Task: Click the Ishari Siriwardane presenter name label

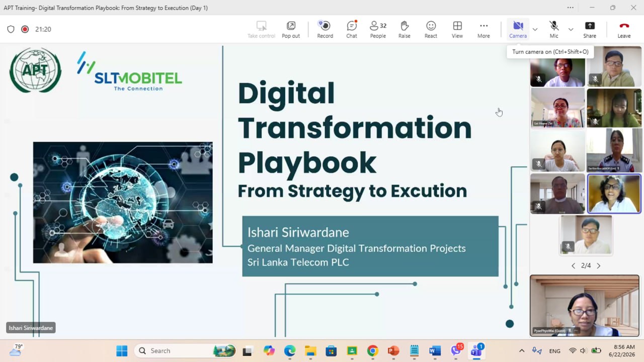Action: [x=31, y=328]
